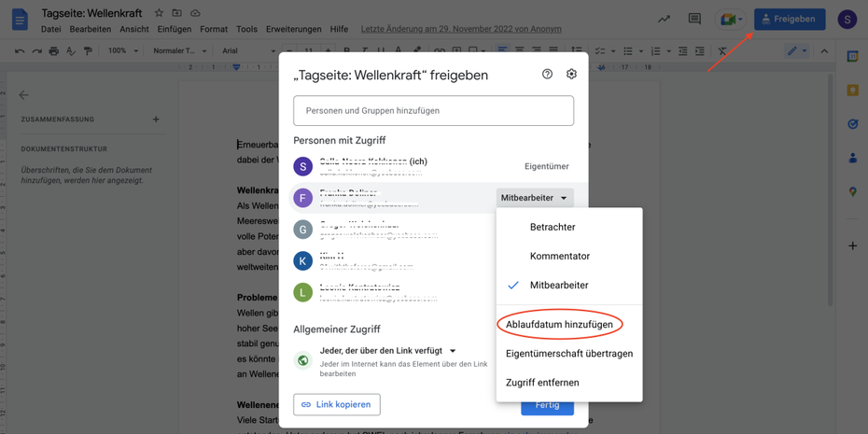Star the document Tagseite: Wellenkraft
Viewport: 868px width, 434px height.
(159, 14)
